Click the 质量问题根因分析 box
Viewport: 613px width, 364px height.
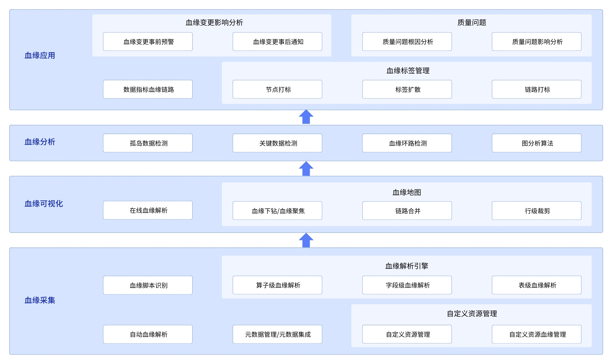[407, 42]
